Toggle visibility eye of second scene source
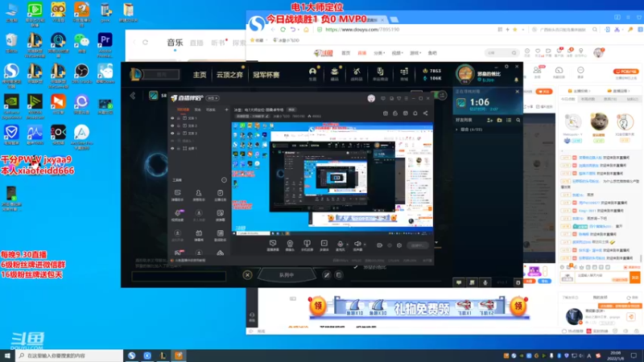Image resolution: width=644 pixels, height=362 pixels. click(x=172, y=125)
